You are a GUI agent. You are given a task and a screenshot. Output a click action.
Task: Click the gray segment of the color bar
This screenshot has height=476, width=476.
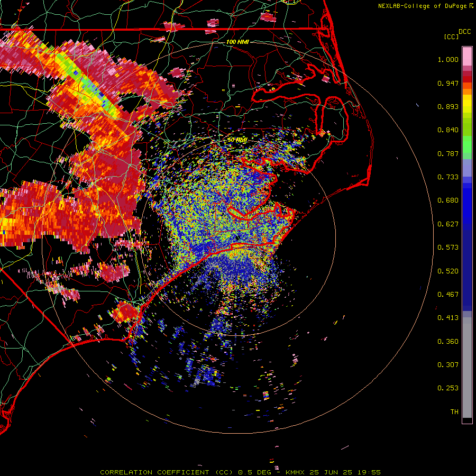(x=467, y=368)
